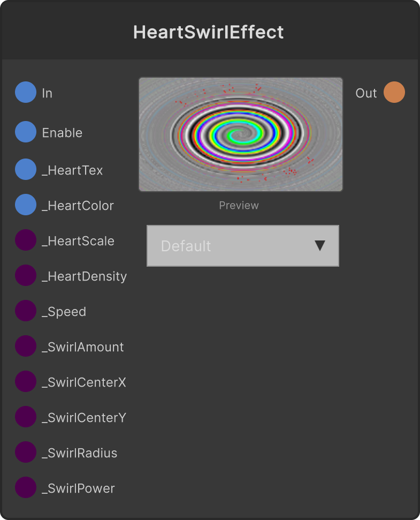Click the blue Enable port circle

point(26,132)
